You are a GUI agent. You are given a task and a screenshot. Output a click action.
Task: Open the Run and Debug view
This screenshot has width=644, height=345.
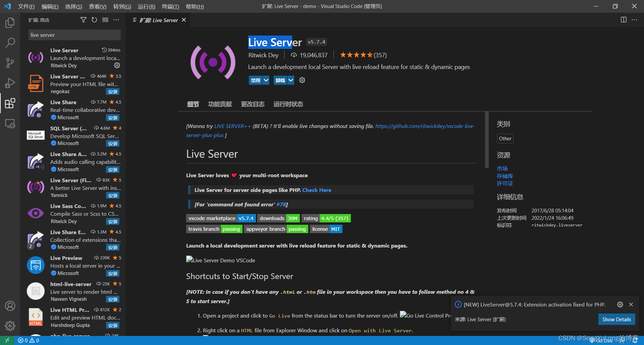(x=10, y=83)
